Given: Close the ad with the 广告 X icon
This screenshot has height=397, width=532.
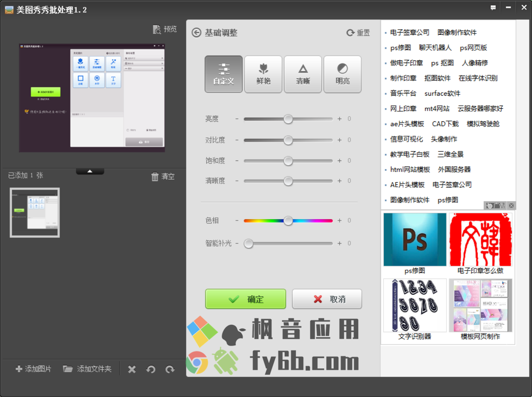Looking at the screenshot, I should [x=511, y=206].
